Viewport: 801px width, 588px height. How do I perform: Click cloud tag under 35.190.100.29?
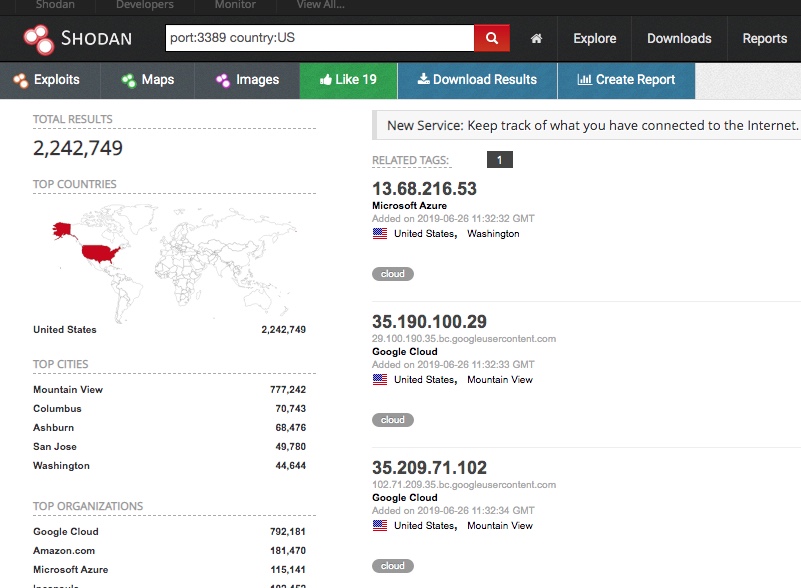[x=392, y=420]
